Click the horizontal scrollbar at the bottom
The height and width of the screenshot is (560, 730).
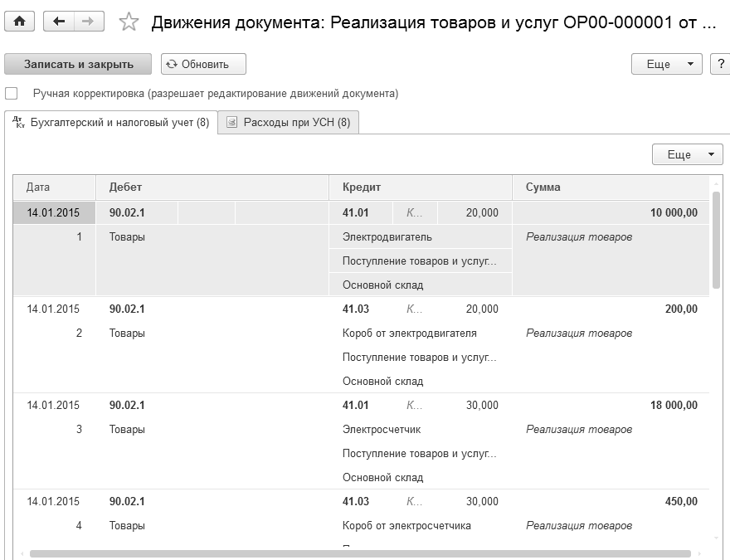coord(360,553)
